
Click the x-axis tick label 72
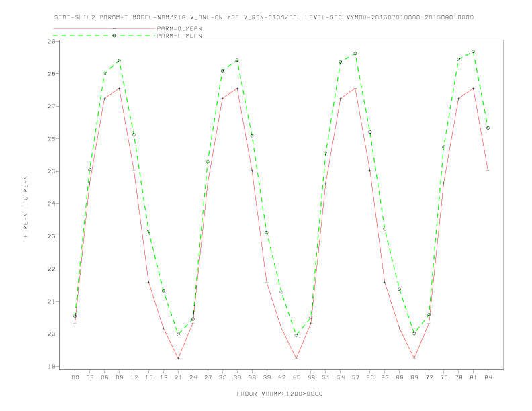tap(429, 377)
